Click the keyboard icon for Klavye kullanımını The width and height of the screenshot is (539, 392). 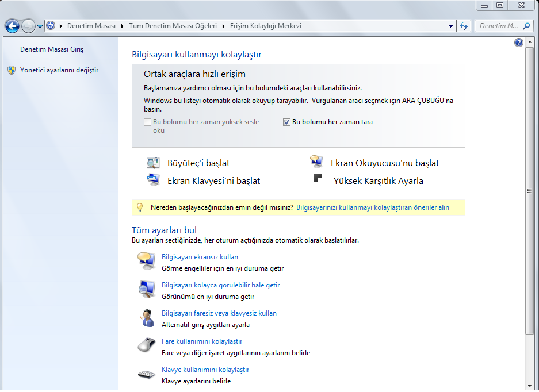147,374
